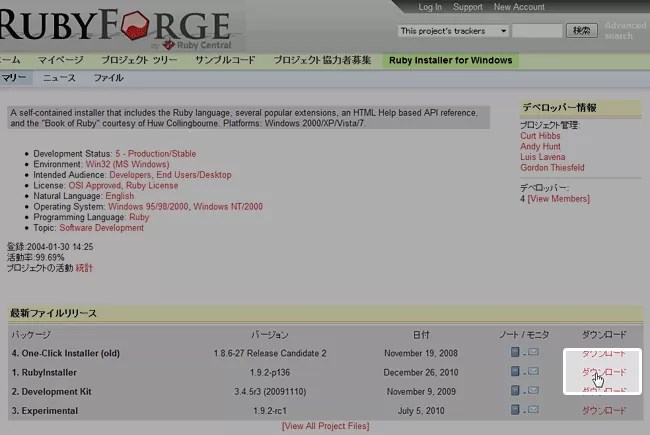Click monitor envelope icon for Experimental row

click(x=534, y=410)
